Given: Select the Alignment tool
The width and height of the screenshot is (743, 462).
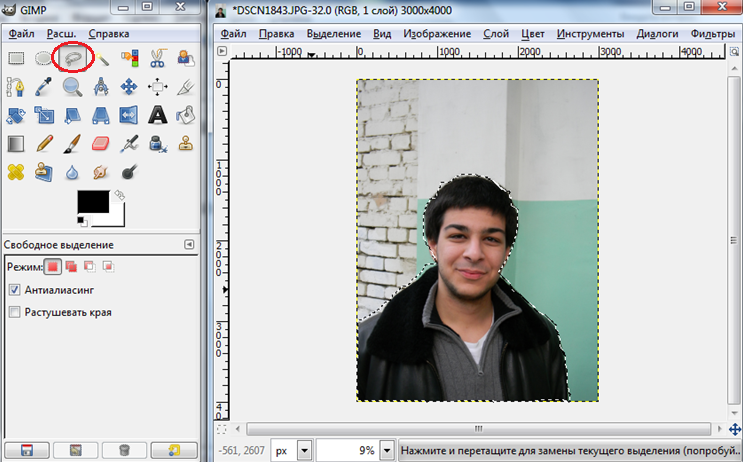Looking at the screenshot, I should [x=158, y=87].
